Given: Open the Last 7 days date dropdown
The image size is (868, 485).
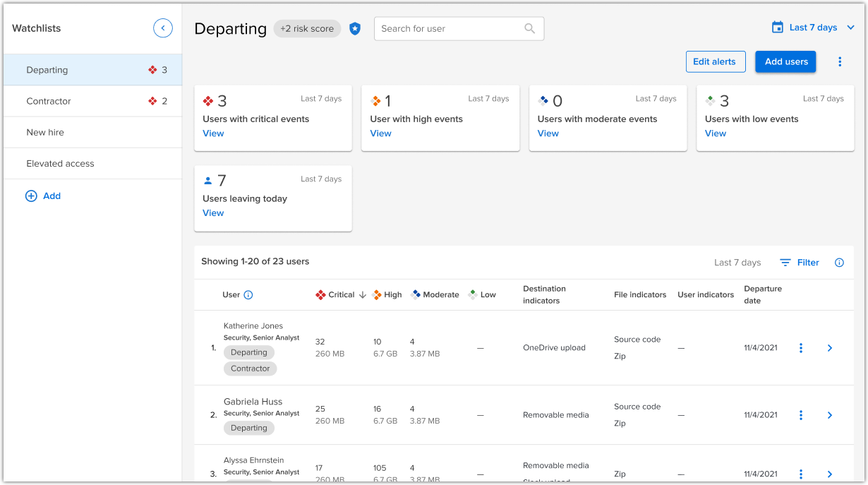Looking at the screenshot, I should point(813,28).
